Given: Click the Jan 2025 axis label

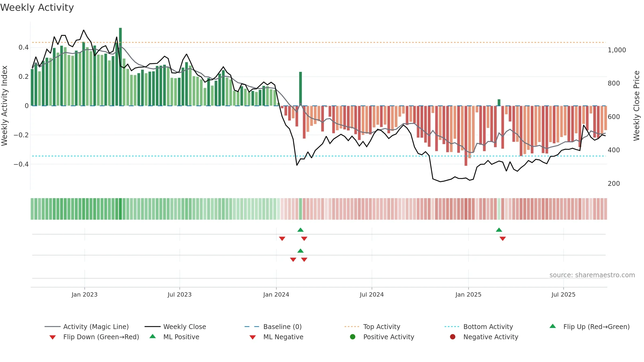Looking at the screenshot, I should (468, 294).
